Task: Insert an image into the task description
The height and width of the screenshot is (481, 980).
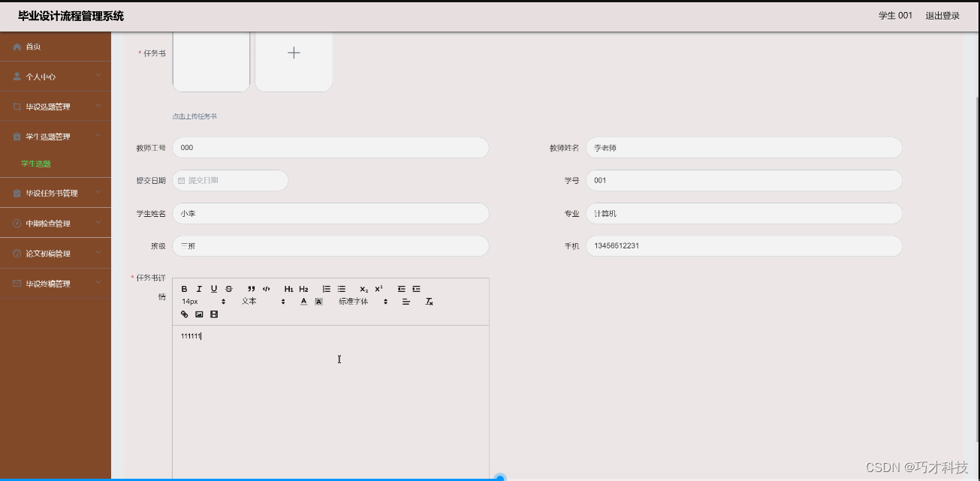Action: [x=198, y=314]
